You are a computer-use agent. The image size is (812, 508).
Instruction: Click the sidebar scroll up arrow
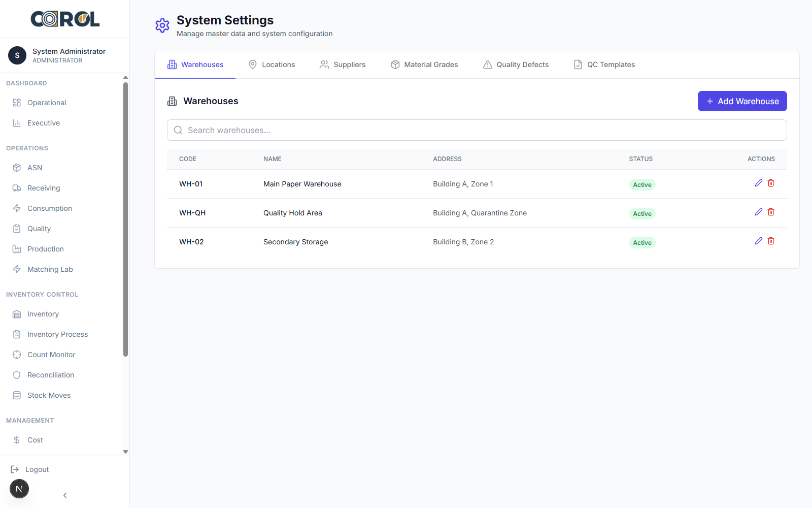tap(125, 78)
